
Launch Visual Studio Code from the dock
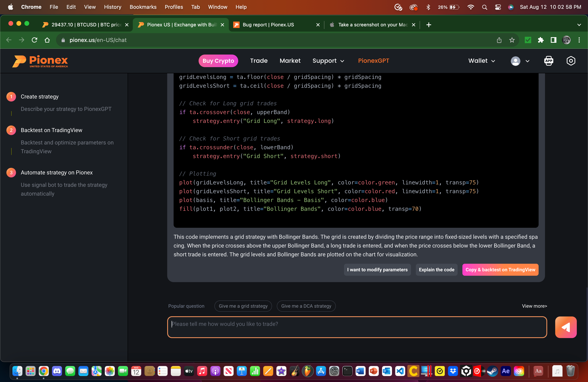(x=400, y=371)
